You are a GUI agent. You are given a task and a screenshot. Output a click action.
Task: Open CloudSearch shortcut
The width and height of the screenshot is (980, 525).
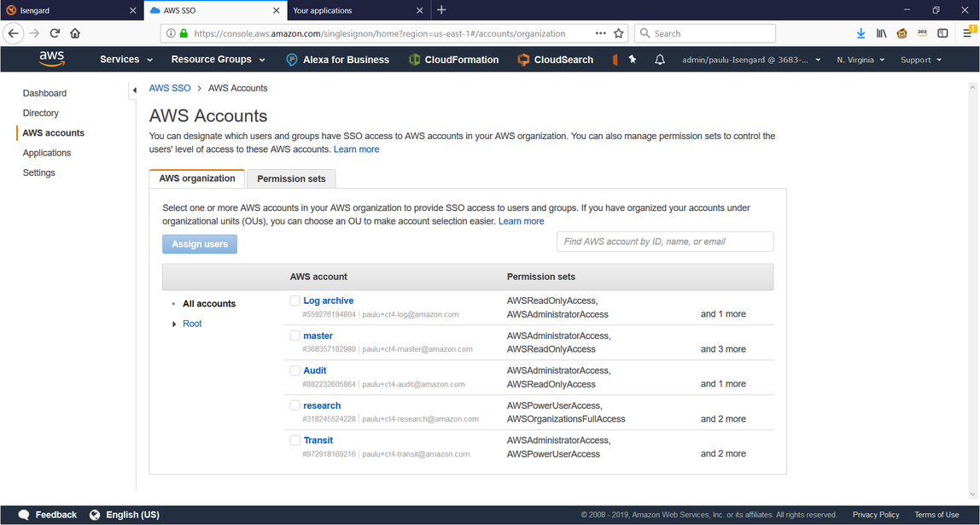(x=555, y=60)
